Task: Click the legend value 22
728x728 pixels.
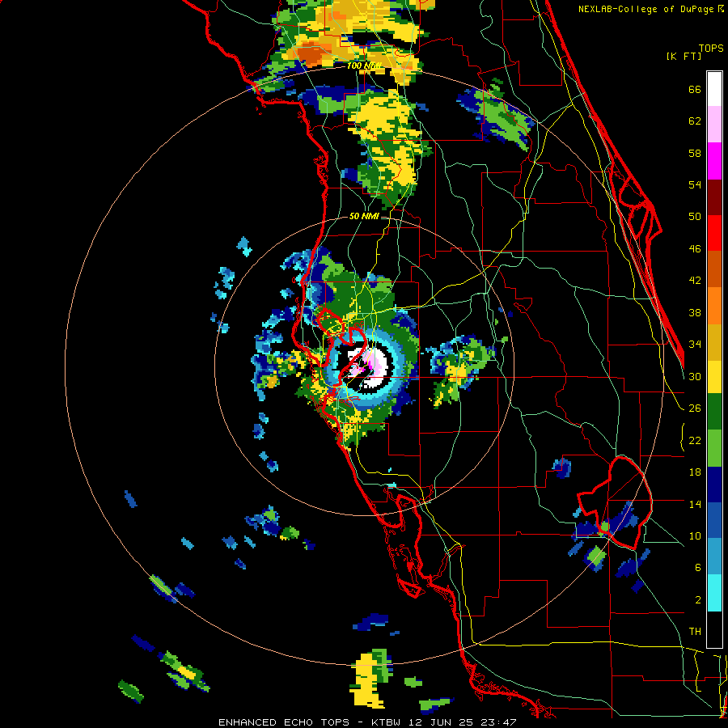Action: [695, 440]
